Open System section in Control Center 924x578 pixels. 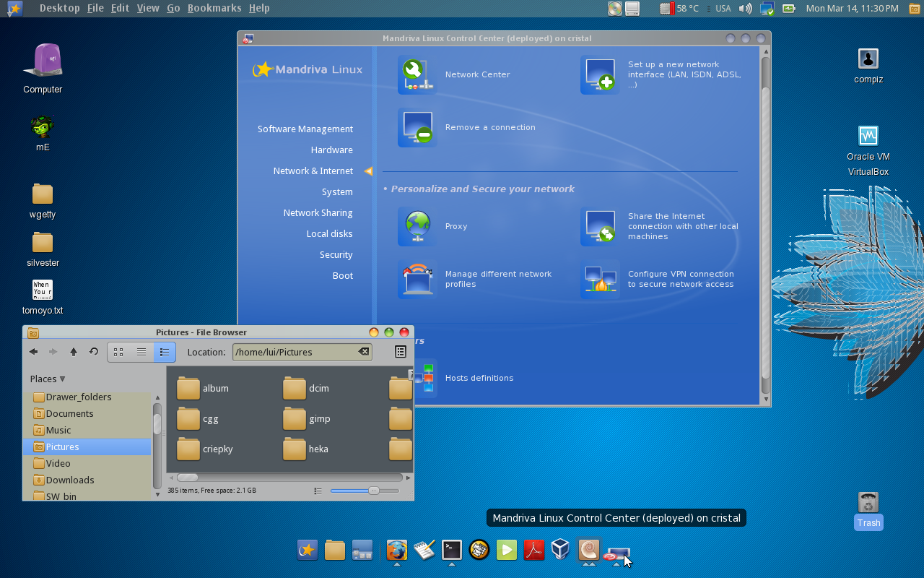pos(337,191)
